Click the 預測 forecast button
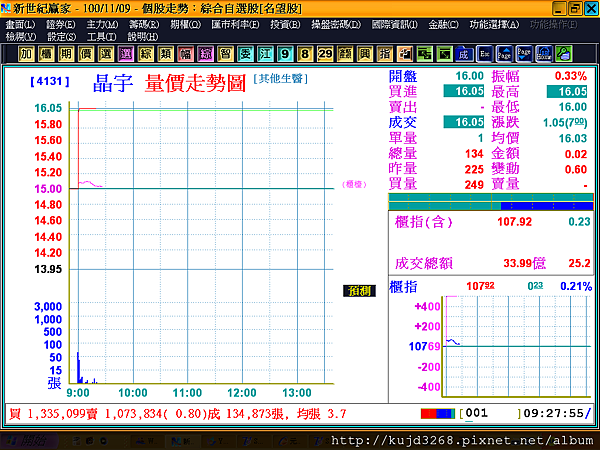 359,291
